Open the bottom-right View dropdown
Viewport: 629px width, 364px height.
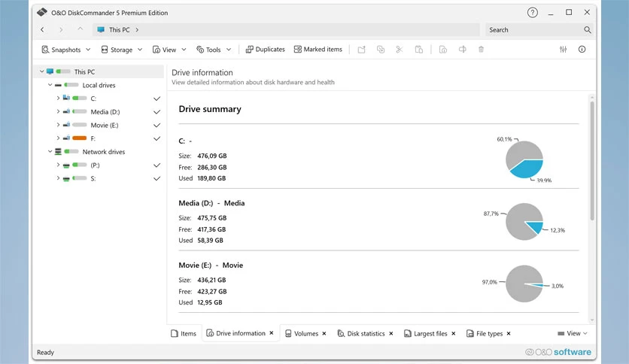573,333
